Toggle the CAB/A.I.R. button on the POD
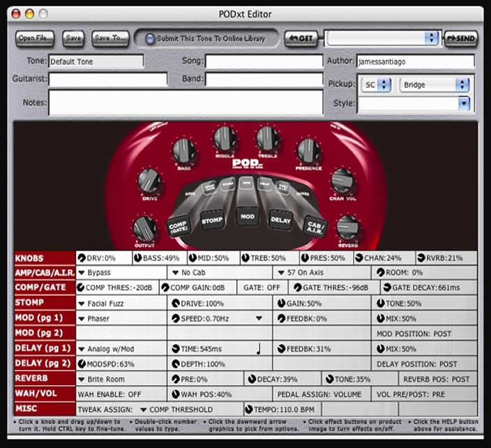The image size is (491, 448). tap(315, 227)
